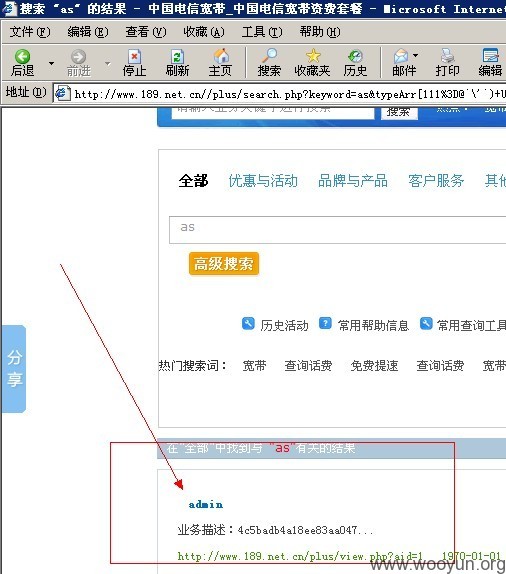This screenshot has height=574, width=506.
Task: Click the orange 高级搜索 button
Action: click(224, 264)
